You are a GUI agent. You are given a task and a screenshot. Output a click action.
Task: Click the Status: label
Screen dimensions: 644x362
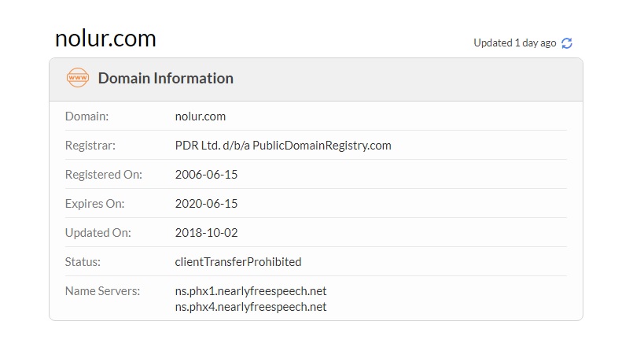click(x=83, y=262)
